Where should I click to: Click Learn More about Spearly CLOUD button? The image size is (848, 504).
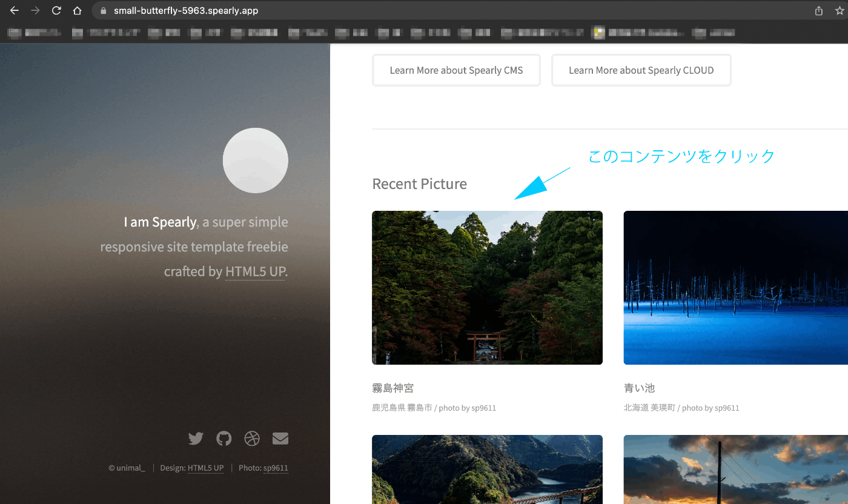click(x=641, y=70)
